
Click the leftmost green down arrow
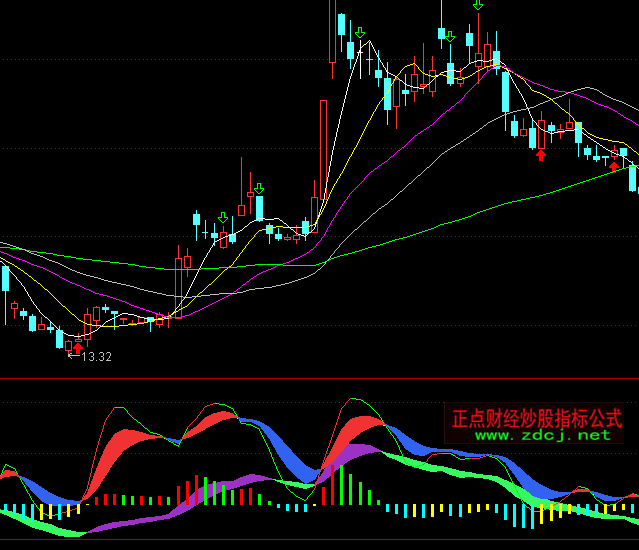(222, 217)
